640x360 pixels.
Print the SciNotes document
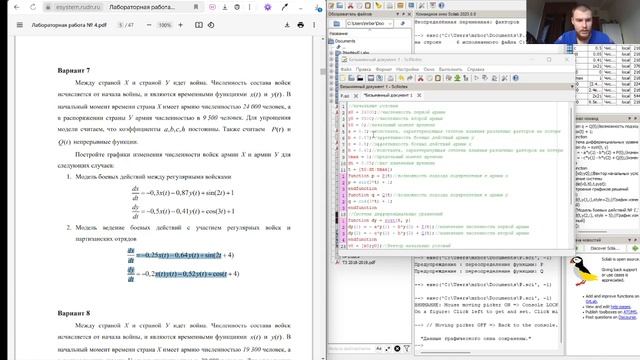[391, 78]
